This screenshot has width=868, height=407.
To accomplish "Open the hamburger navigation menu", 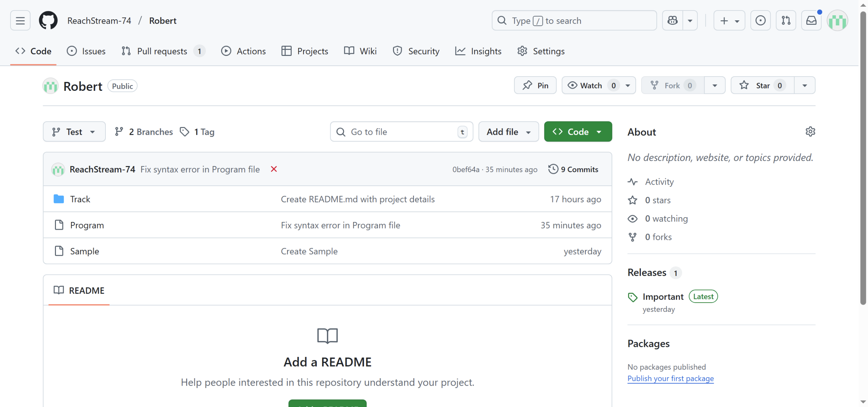I will pos(20,21).
